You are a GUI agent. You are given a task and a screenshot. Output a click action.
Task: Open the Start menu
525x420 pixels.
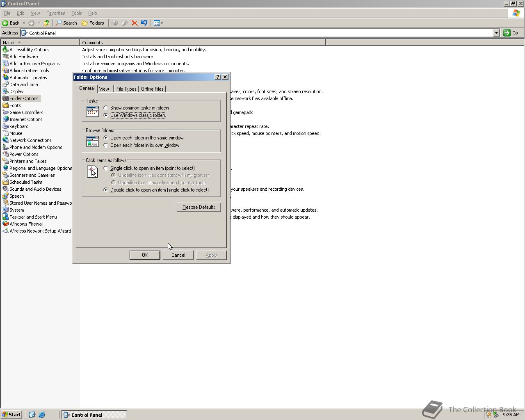[x=11, y=415]
